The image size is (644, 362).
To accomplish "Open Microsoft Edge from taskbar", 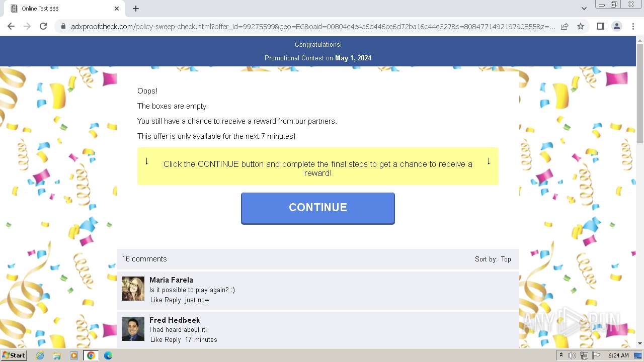I will point(108,355).
